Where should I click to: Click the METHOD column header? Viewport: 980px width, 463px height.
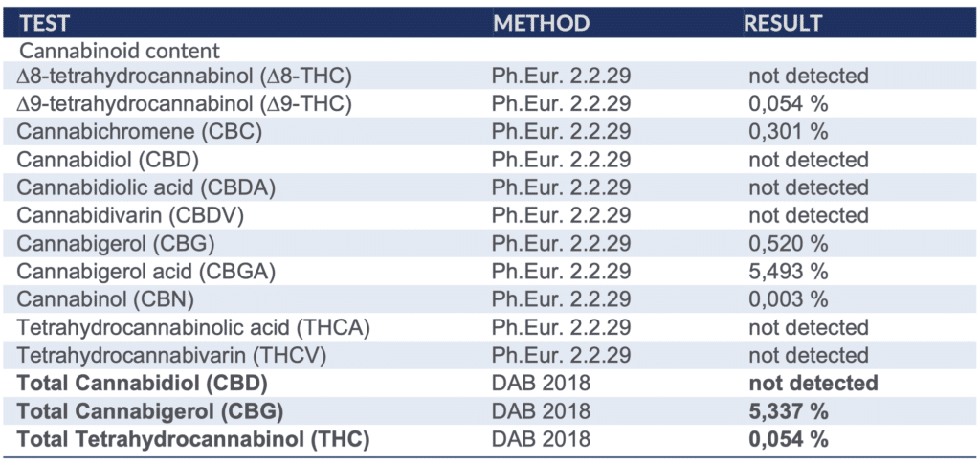pos(541,23)
